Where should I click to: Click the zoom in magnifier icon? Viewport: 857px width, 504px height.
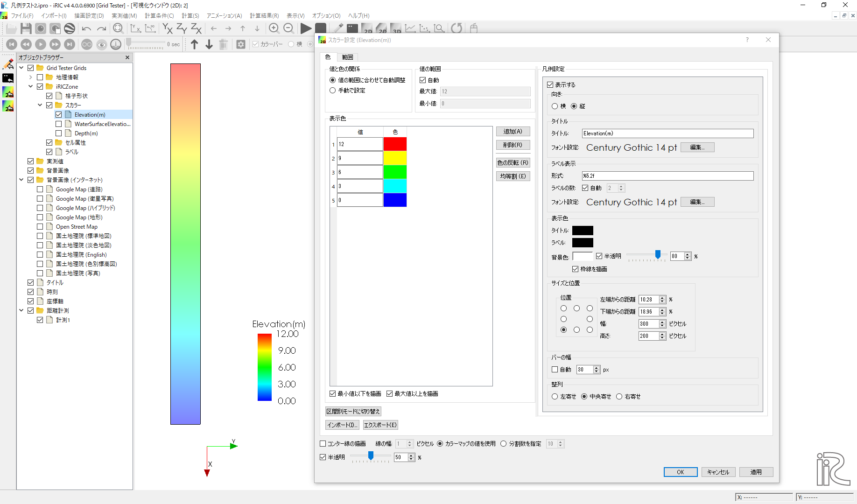(x=274, y=28)
